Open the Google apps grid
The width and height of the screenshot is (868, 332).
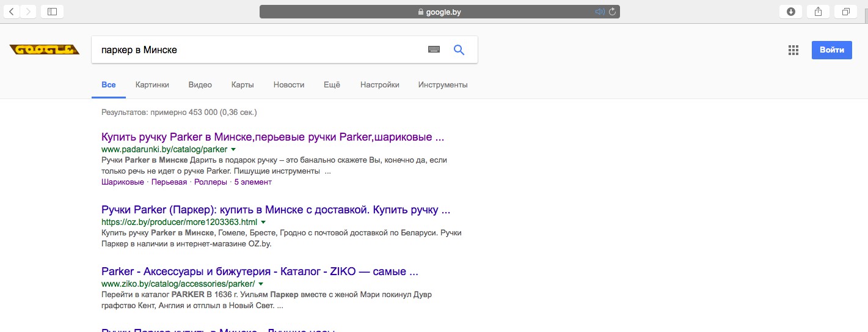click(793, 50)
